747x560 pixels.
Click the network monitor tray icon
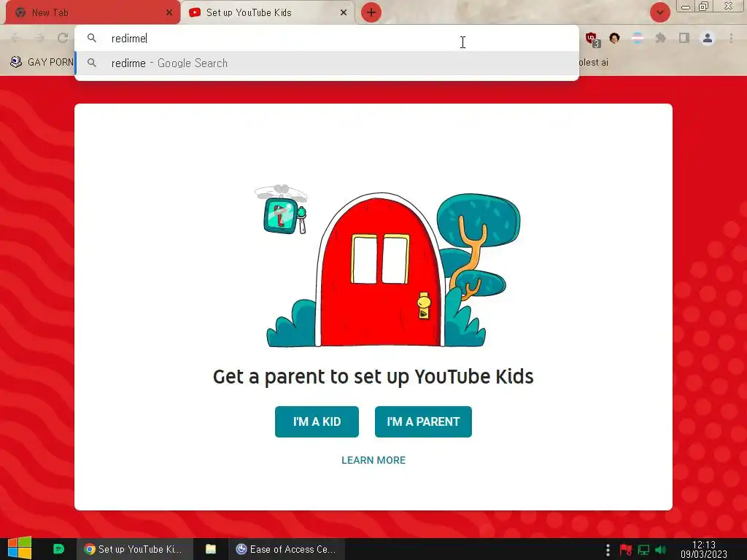tap(643, 550)
